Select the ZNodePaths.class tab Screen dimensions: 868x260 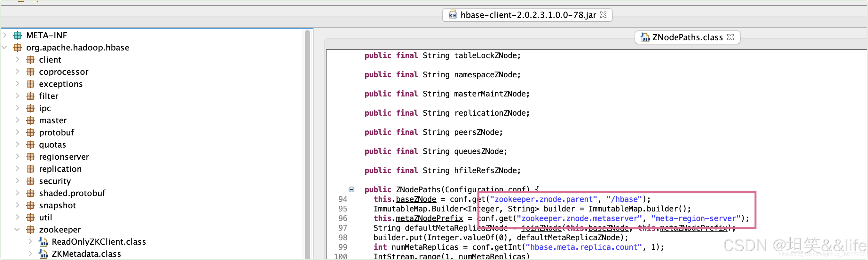687,37
